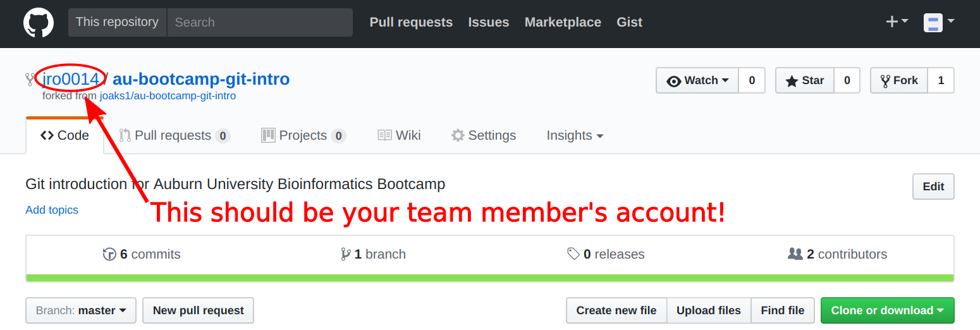The height and width of the screenshot is (330, 980).
Task: Click the Search input field
Action: click(260, 22)
